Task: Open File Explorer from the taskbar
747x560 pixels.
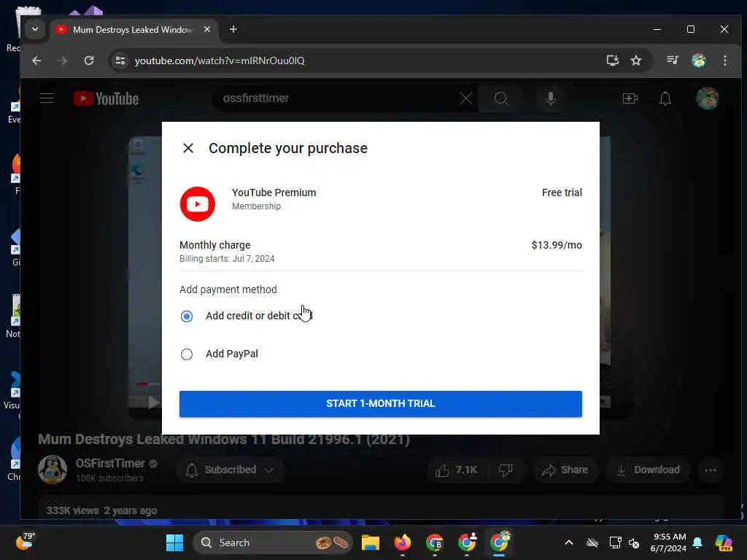Action: pyautogui.click(x=370, y=542)
